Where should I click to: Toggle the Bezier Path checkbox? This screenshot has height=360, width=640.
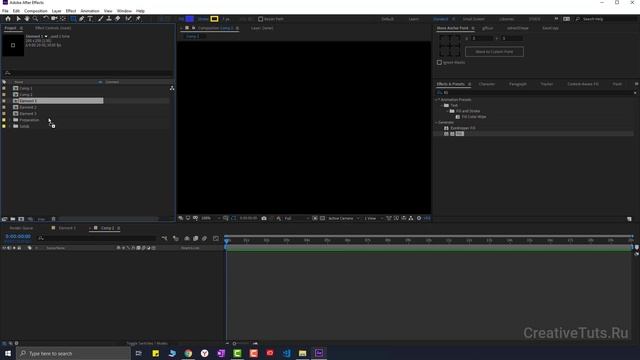coord(260,19)
